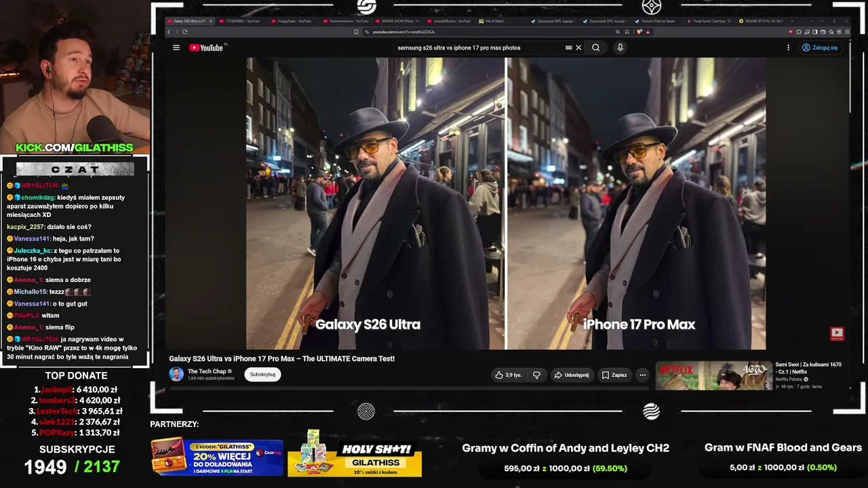
Task: Click the Brave Shields lion icon
Action: point(639,32)
